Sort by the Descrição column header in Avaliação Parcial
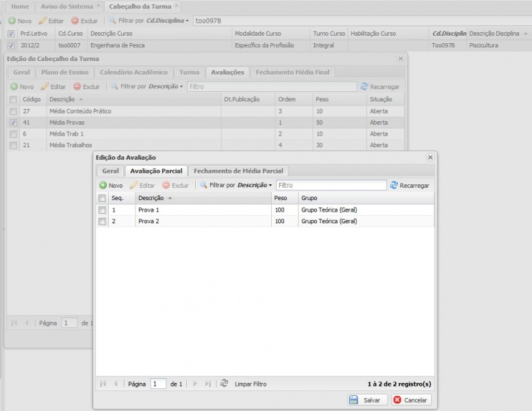 [x=151, y=198]
